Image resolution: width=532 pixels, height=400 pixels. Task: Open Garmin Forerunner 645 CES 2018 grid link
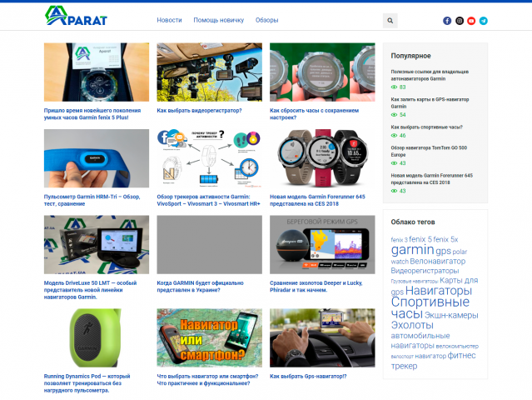coord(317,200)
